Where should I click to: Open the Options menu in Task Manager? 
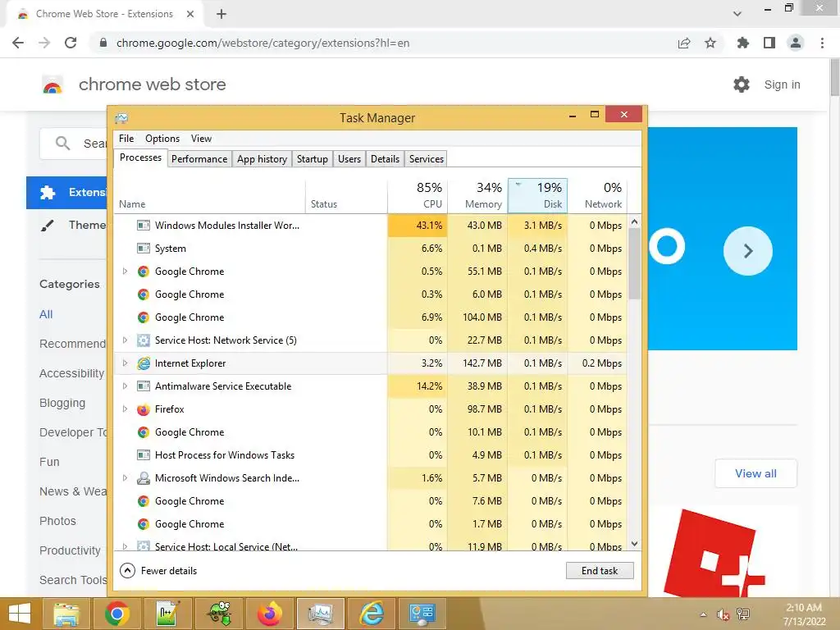click(162, 139)
